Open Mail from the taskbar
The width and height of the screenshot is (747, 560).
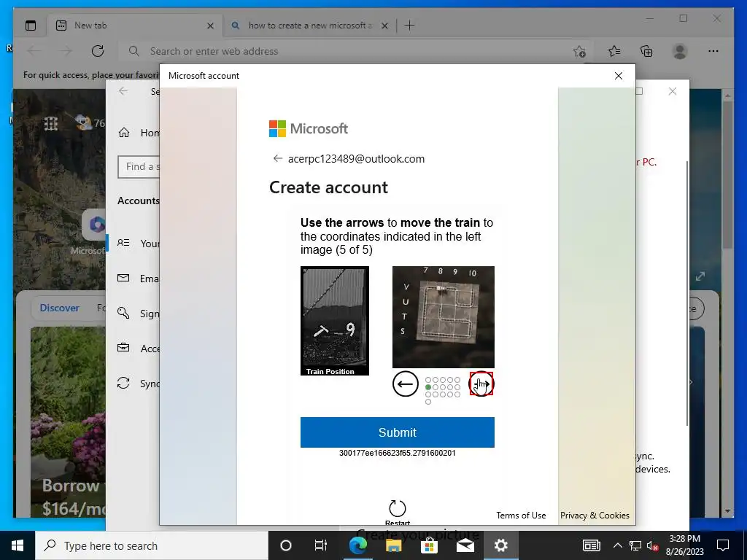coord(465,545)
